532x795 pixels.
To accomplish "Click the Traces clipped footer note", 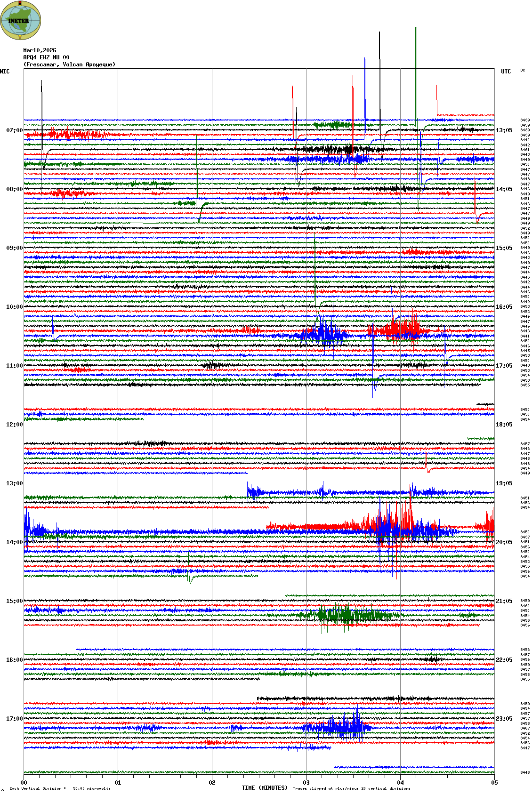I will tap(351, 788).
